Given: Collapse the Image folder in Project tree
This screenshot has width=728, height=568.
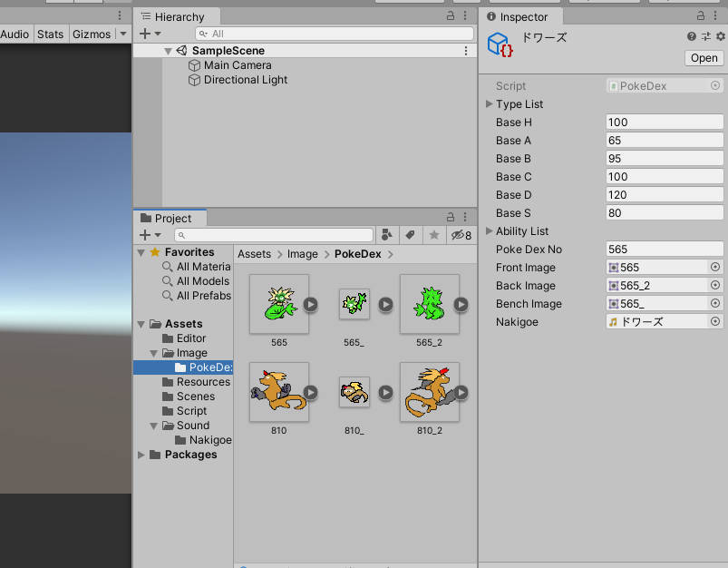Looking at the screenshot, I should 152,352.
